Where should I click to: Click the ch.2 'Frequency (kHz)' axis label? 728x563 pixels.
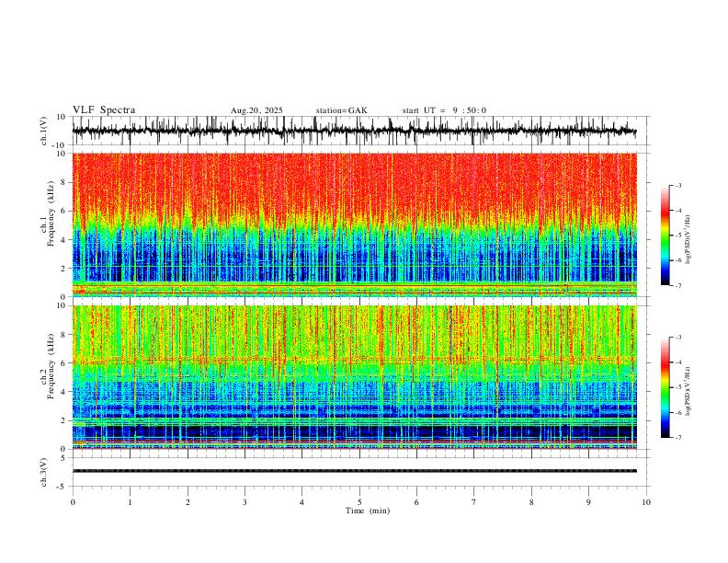pyautogui.click(x=51, y=365)
